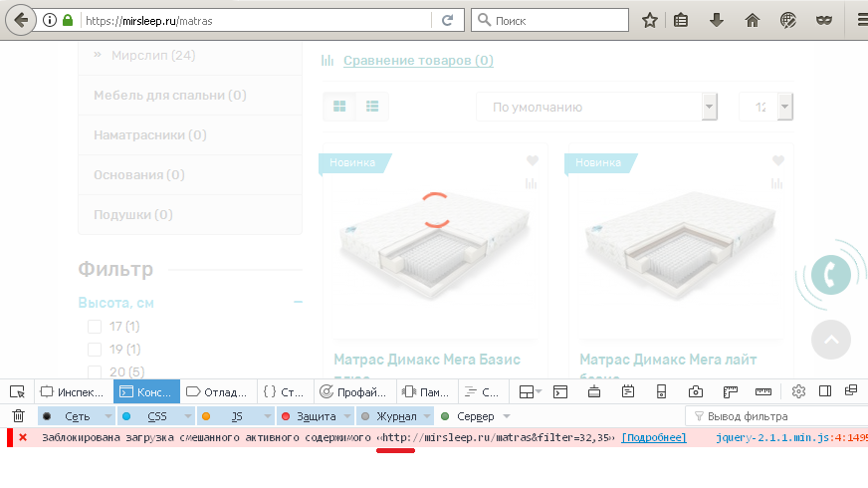Click the globe extension icon in the toolbar
This screenshot has height=488, width=868.
click(x=787, y=21)
